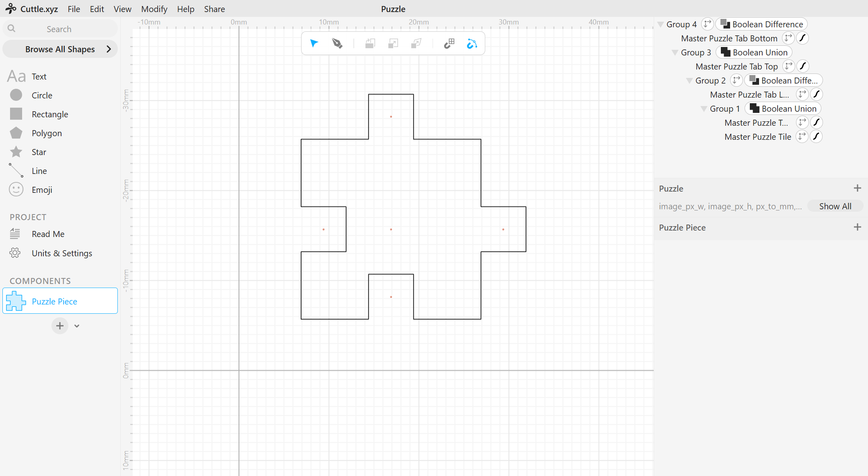Open the Modify menu

[154, 9]
